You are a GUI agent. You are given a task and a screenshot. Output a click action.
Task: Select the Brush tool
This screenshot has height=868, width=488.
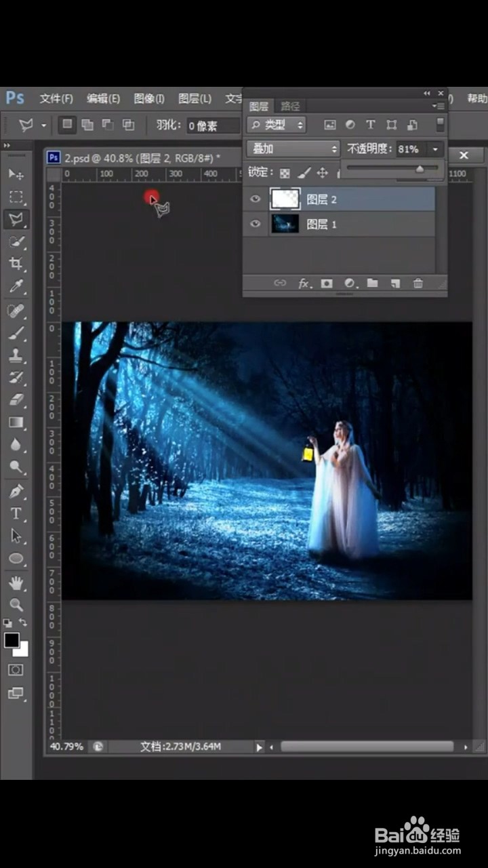point(16,333)
